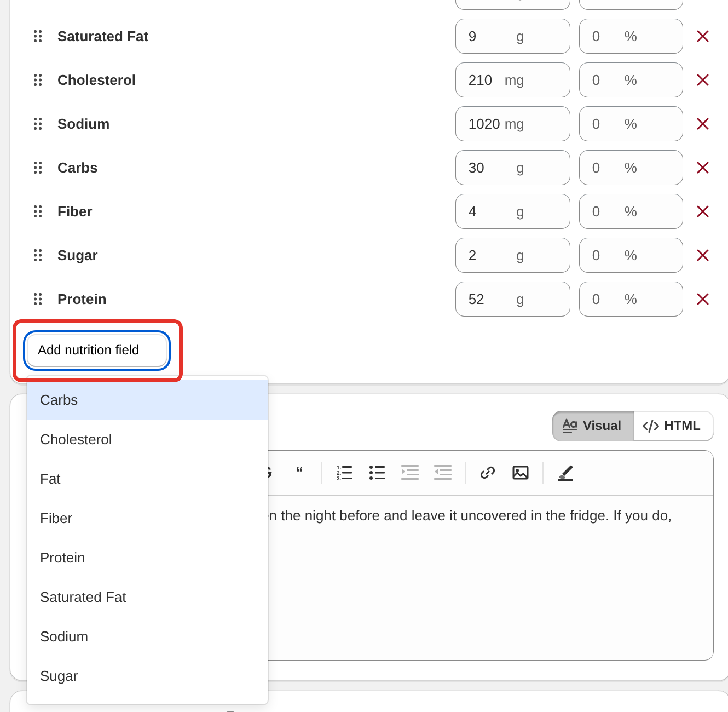Insert a numbered list
Screen dimensions: 728x712
[x=344, y=473]
